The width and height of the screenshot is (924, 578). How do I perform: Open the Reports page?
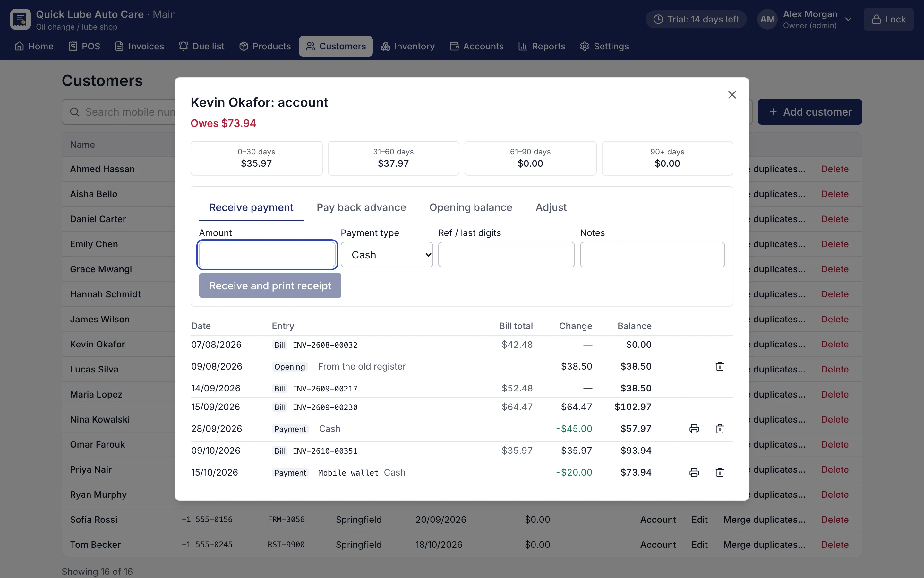(x=542, y=46)
